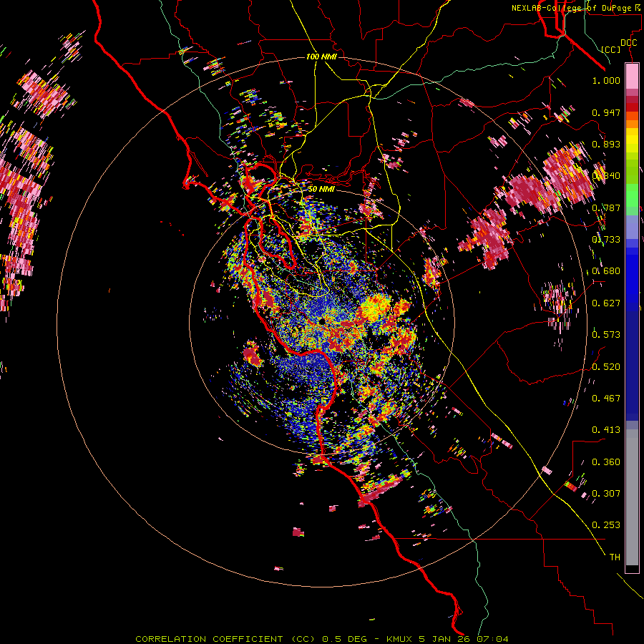Click the 1.000 value on the color scale
This screenshot has height=644, width=644.
point(606,80)
